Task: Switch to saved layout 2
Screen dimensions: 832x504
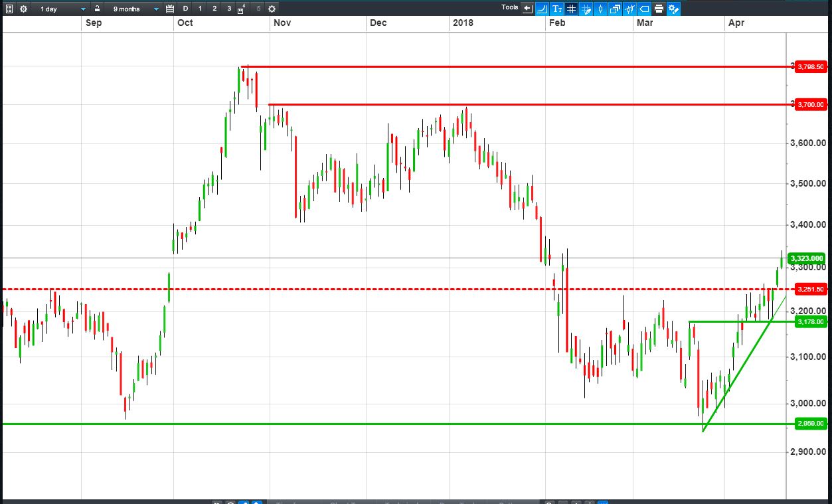Action: (214, 9)
